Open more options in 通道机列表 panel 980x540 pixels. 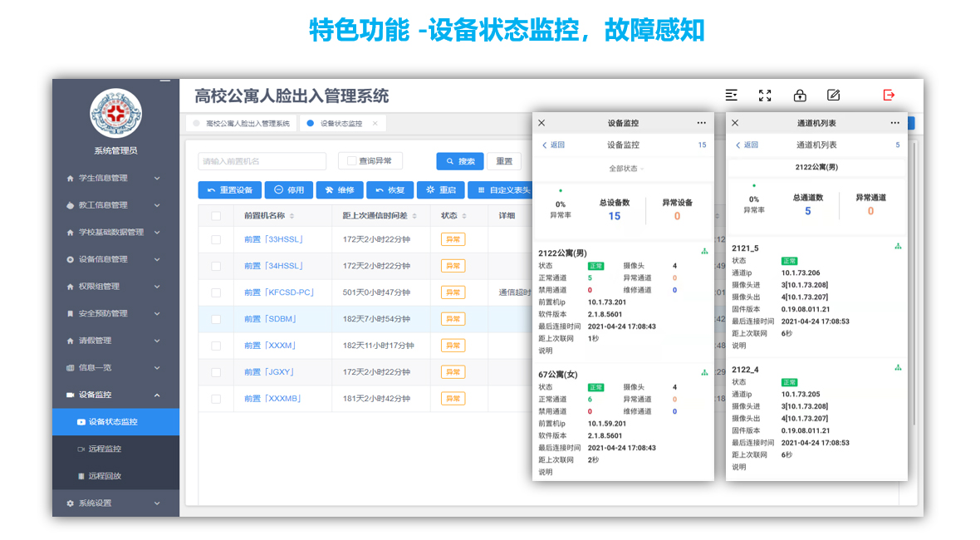[x=894, y=123]
